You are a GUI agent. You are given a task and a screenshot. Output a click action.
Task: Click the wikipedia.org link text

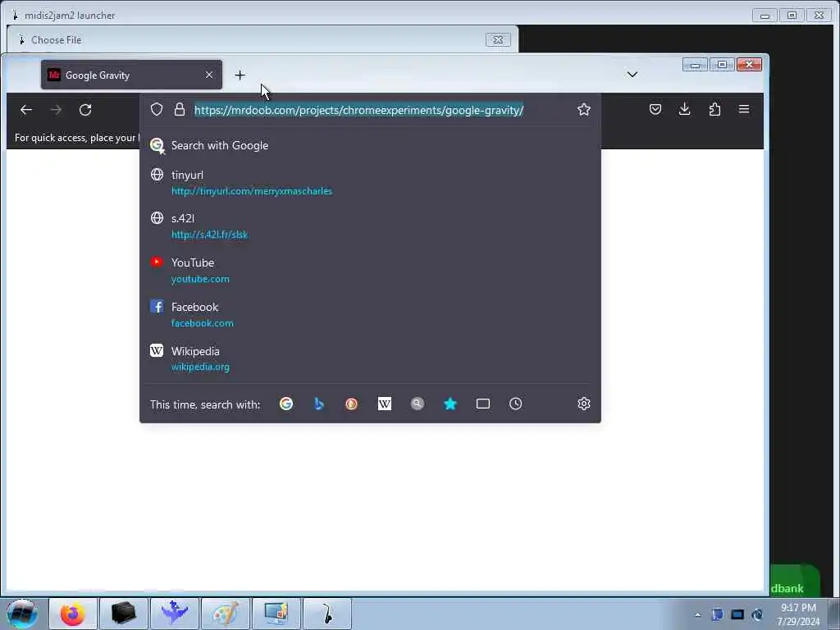[x=200, y=367]
